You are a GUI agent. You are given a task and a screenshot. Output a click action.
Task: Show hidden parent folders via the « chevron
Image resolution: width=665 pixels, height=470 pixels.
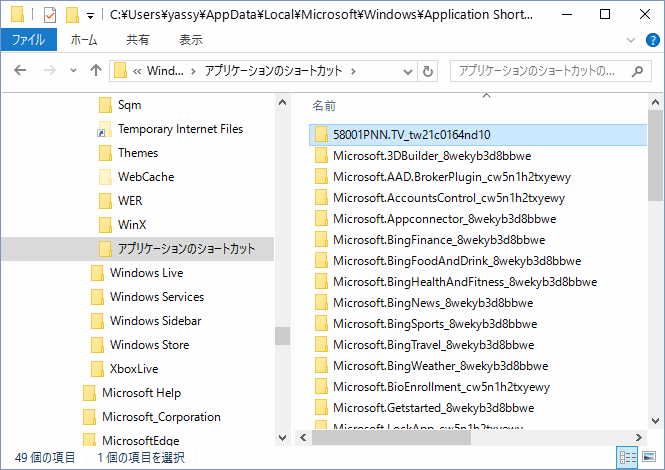click(137, 71)
